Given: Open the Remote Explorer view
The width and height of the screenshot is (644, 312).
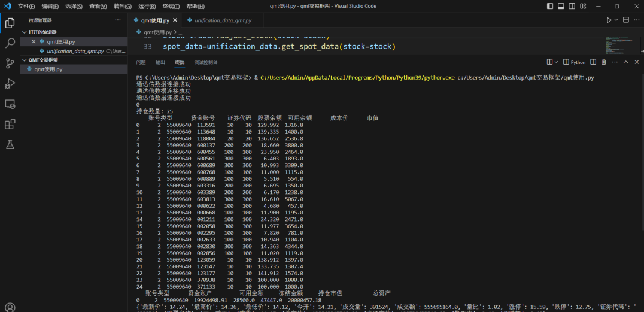Looking at the screenshot, I should coord(10,104).
